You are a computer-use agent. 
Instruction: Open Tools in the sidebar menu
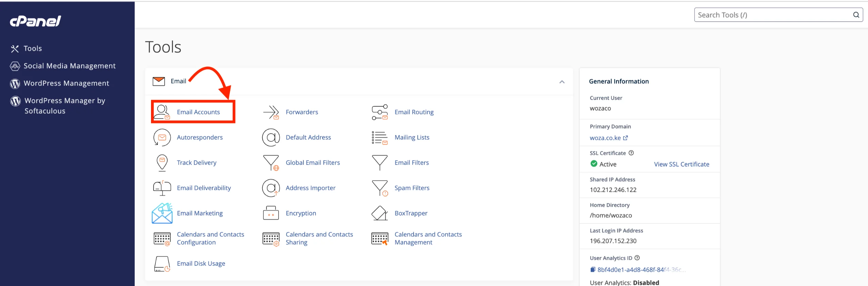click(33, 49)
